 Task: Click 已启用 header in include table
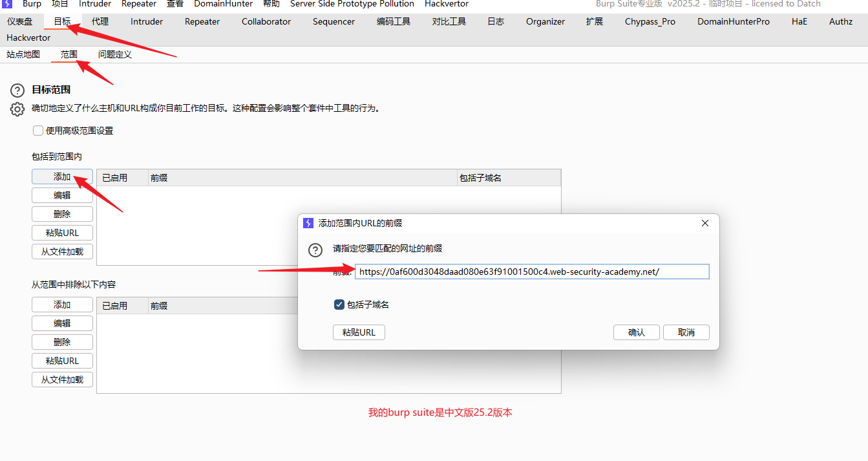[x=122, y=178]
